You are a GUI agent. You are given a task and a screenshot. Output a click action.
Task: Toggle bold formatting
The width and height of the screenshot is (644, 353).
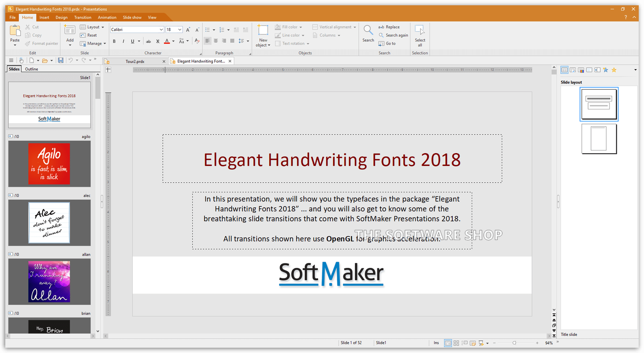tap(114, 41)
